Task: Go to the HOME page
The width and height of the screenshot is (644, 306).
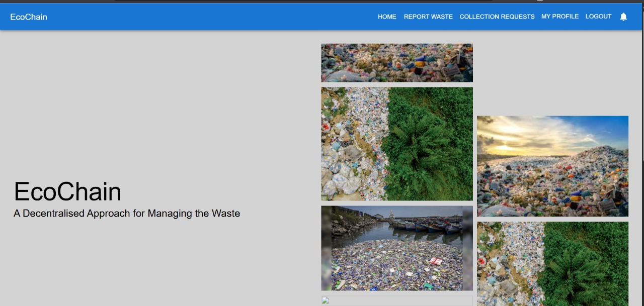Action: coord(387,17)
